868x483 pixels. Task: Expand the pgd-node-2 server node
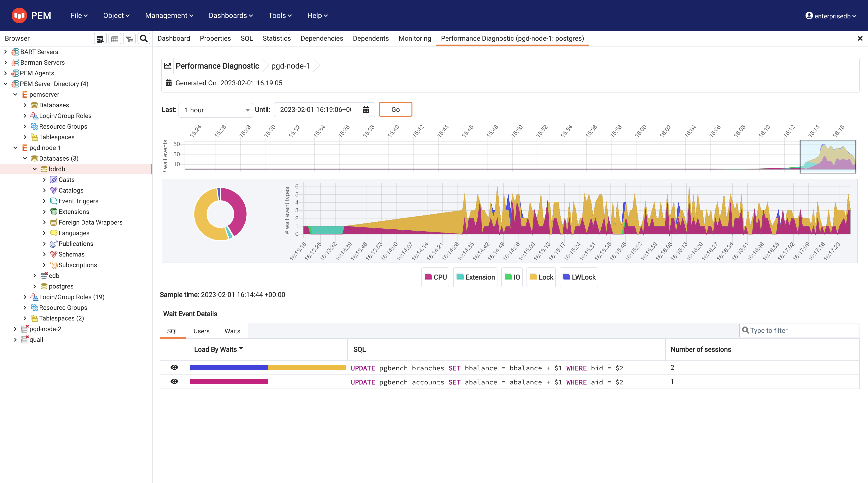coord(15,329)
